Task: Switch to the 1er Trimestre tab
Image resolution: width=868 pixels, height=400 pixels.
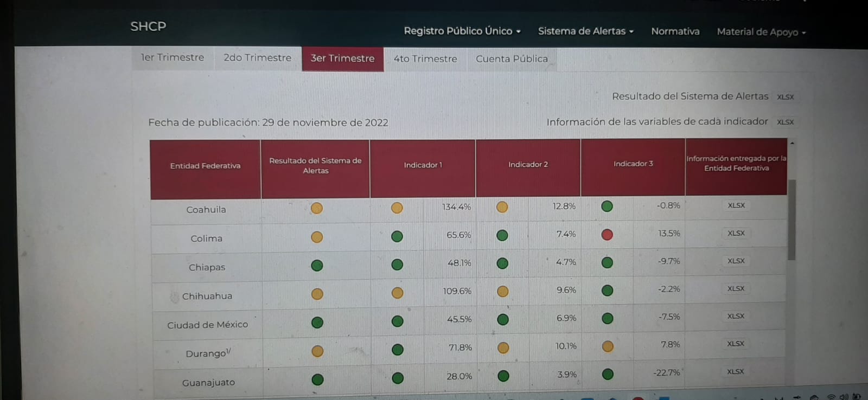Action: tap(173, 57)
